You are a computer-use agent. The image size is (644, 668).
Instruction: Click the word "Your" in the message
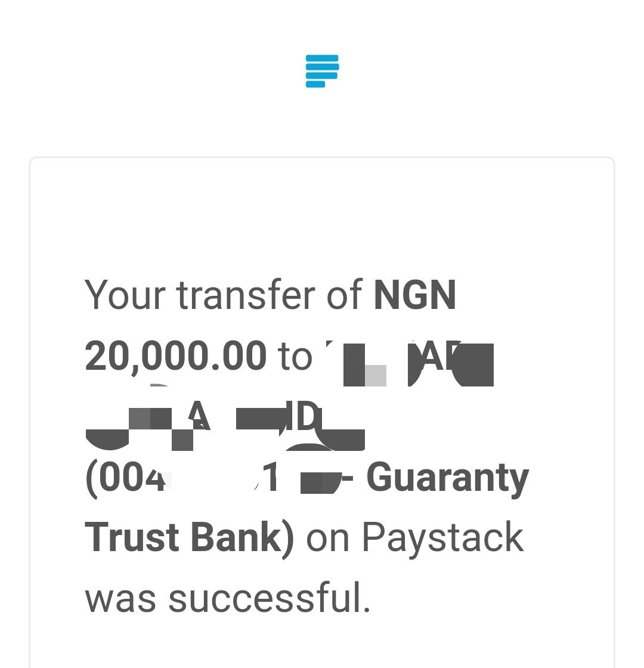click(125, 295)
